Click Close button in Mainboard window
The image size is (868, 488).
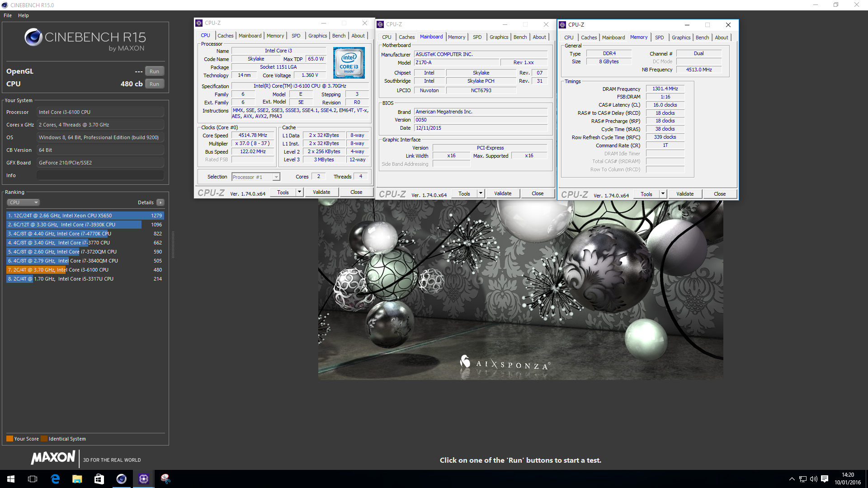tap(538, 193)
